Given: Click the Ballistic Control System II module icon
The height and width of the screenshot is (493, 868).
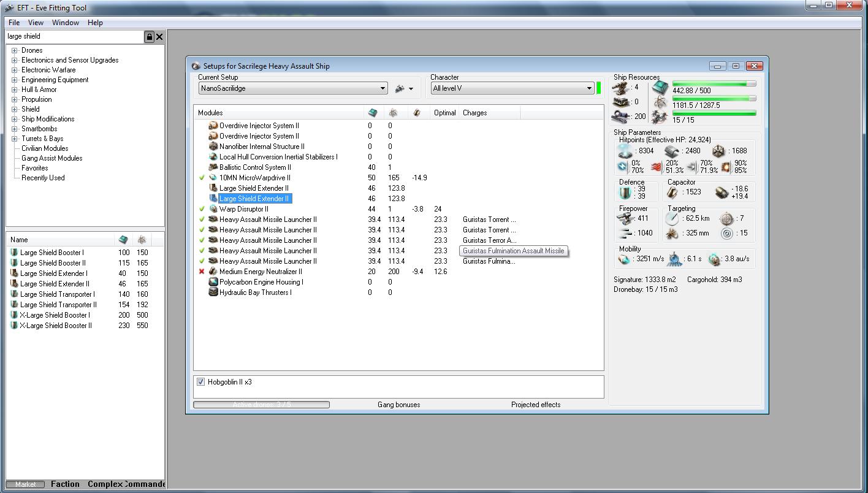Looking at the screenshot, I should pyautogui.click(x=213, y=167).
